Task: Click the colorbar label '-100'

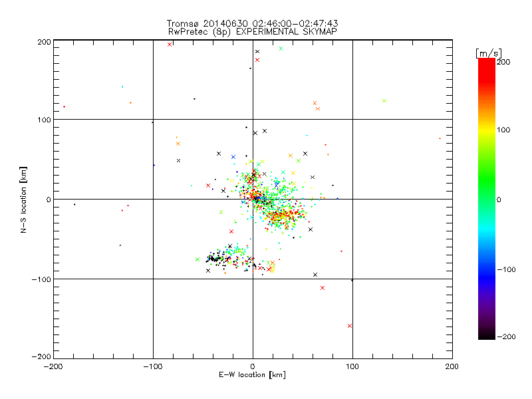Action: (x=506, y=270)
